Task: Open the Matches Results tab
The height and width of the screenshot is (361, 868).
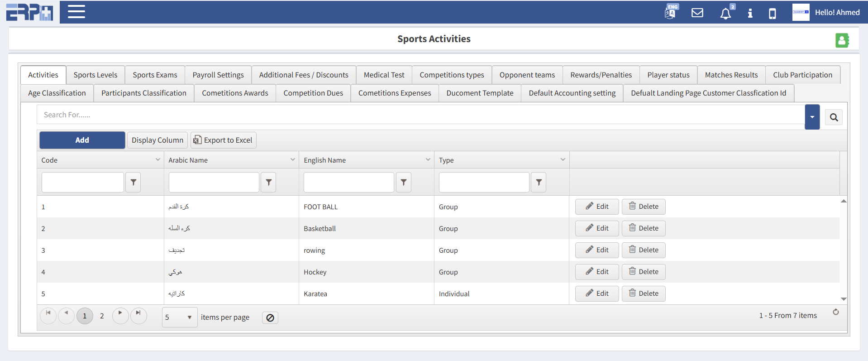Action: [731, 75]
